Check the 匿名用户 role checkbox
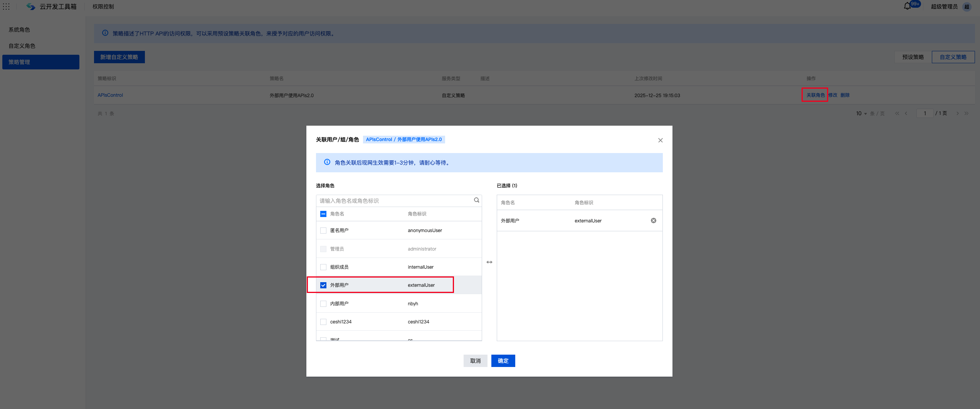The image size is (980, 409). (323, 231)
